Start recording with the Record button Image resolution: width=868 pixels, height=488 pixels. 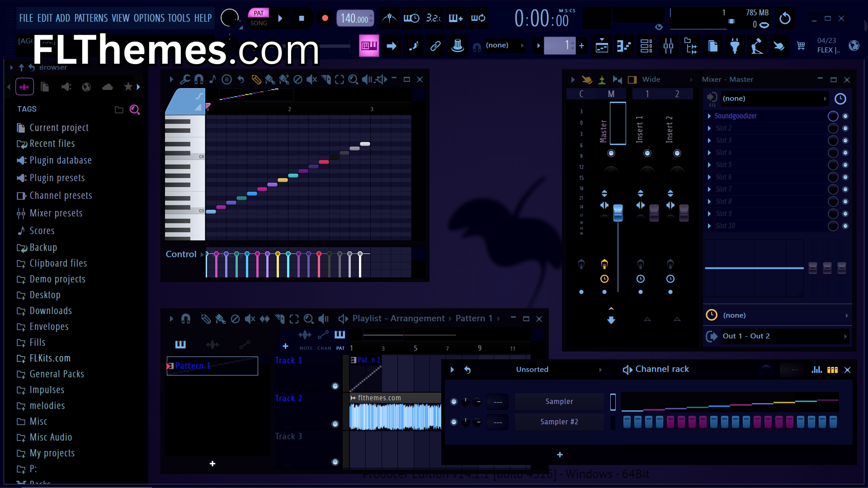click(x=325, y=19)
